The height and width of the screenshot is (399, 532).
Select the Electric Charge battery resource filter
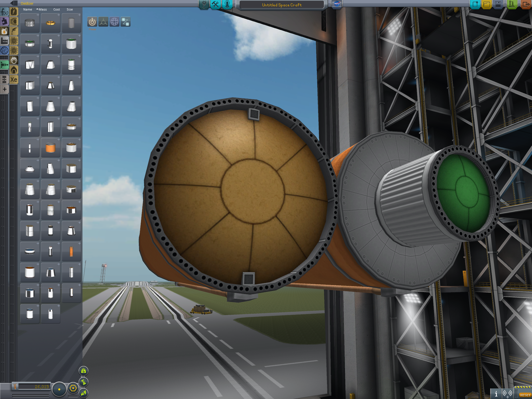(14, 12)
